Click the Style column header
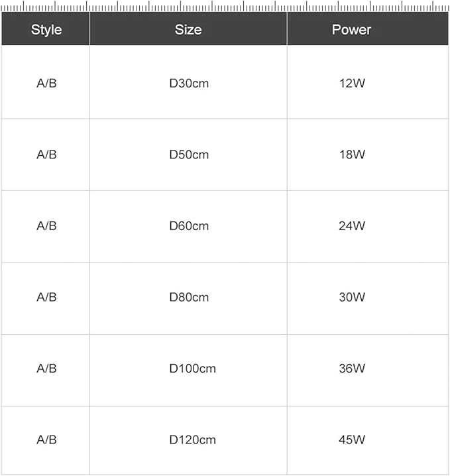The width and height of the screenshot is (450, 476). pyautogui.click(x=46, y=29)
